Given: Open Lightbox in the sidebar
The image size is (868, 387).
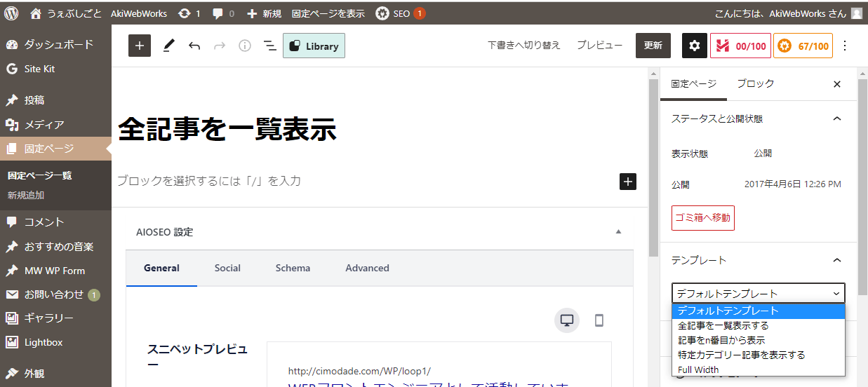Looking at the screenshot, I should tap(55, 342).
